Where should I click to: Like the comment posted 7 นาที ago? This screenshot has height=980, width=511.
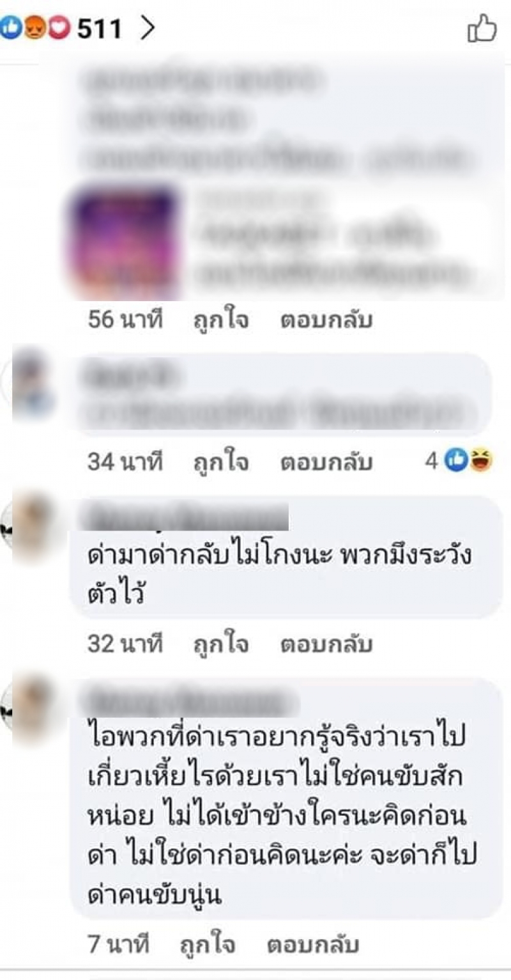coord(208,945)
